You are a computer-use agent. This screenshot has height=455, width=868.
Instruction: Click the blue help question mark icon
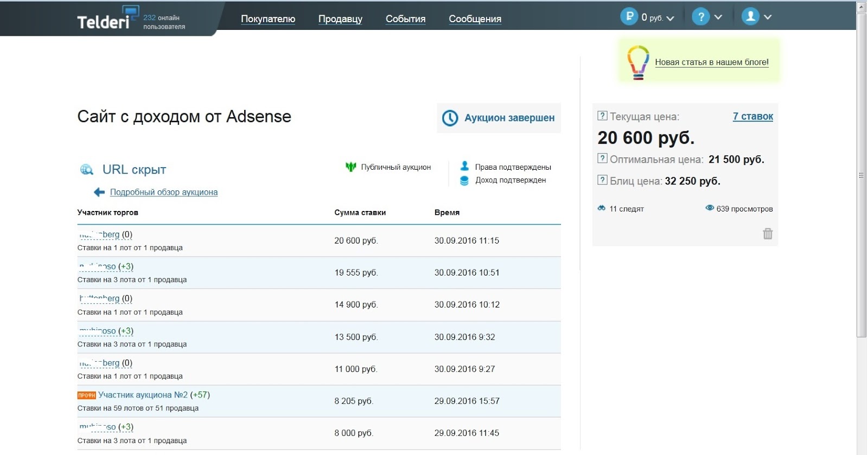click(700, 17)
